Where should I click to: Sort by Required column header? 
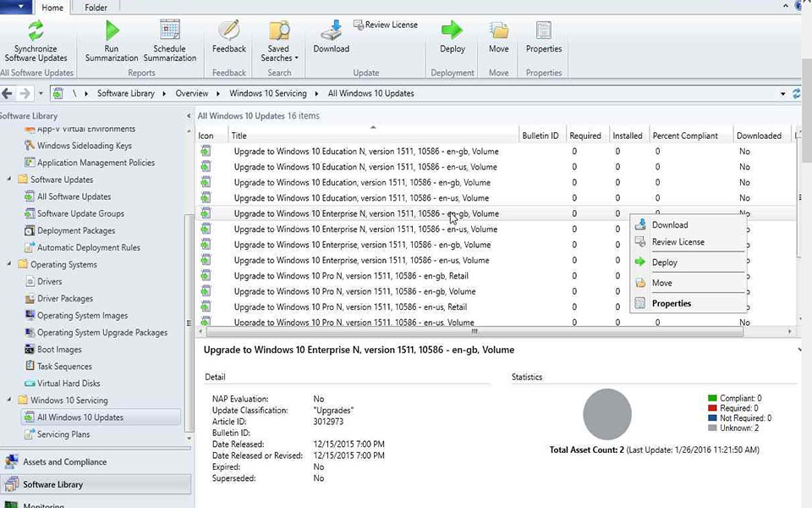point(587,135)
